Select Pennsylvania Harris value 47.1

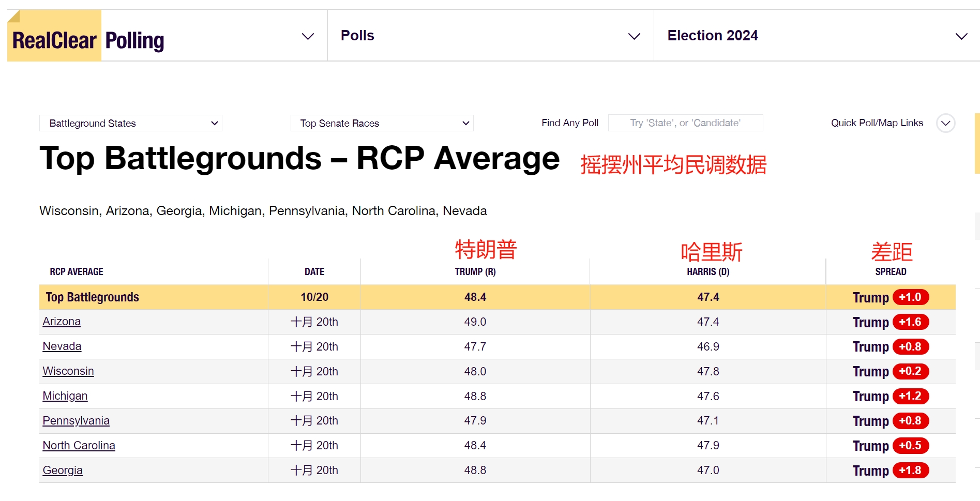coord(708,421)
